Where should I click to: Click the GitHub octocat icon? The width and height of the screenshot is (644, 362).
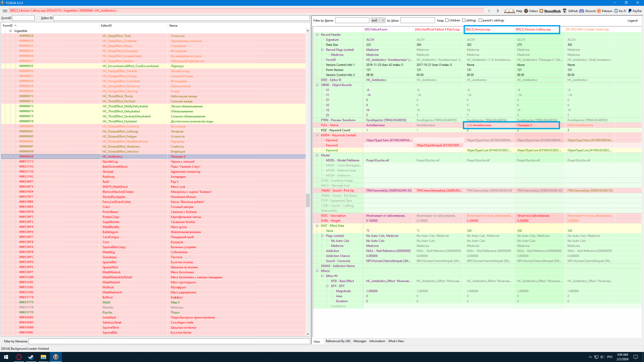pos(565,11)
